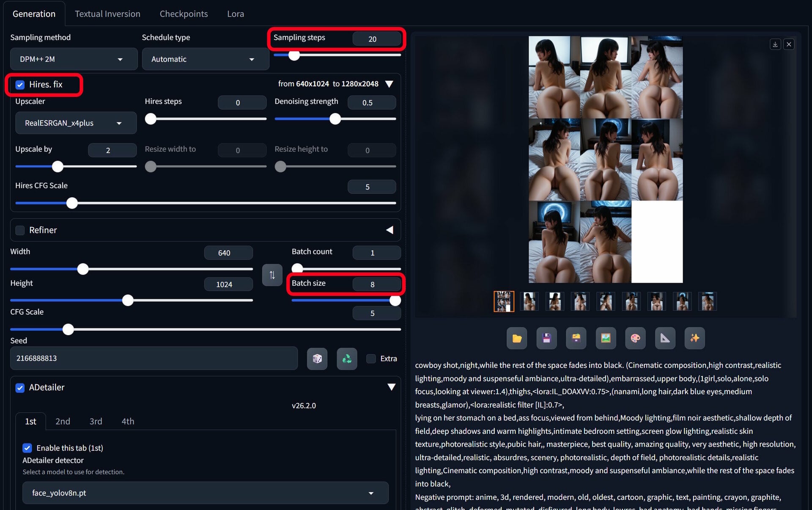
Task: Select the last thumbnail in gallery strip
Action: (707, 301)
